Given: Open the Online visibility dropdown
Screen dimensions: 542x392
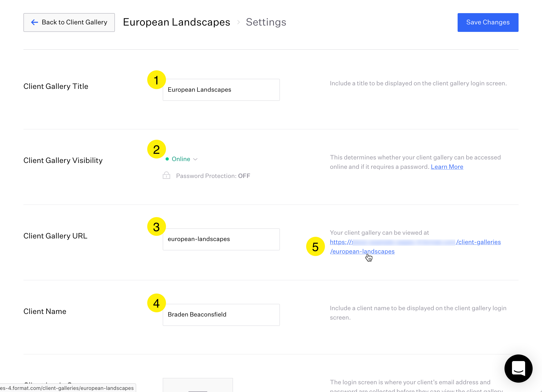Looking at the screenshot, I should (181, 159).
